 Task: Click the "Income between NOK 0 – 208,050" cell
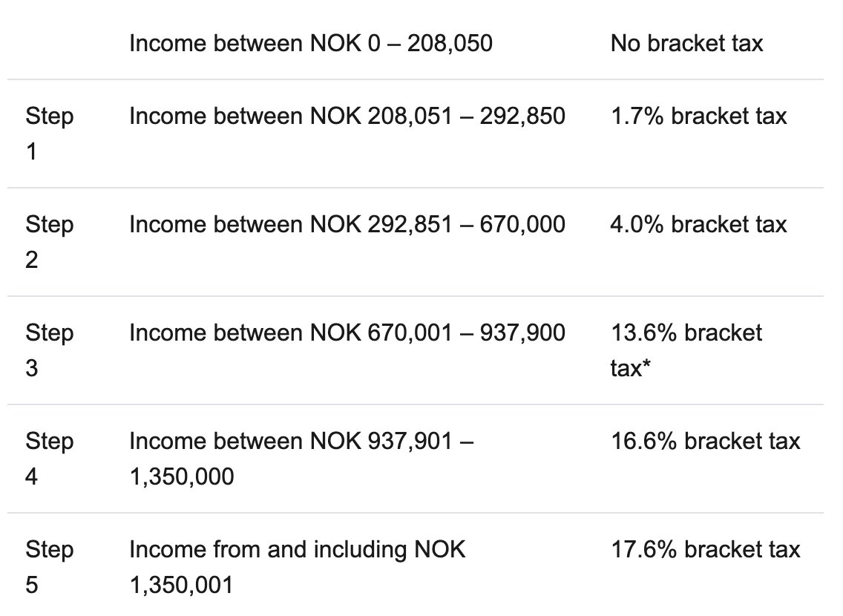click(x=310, y=43)
